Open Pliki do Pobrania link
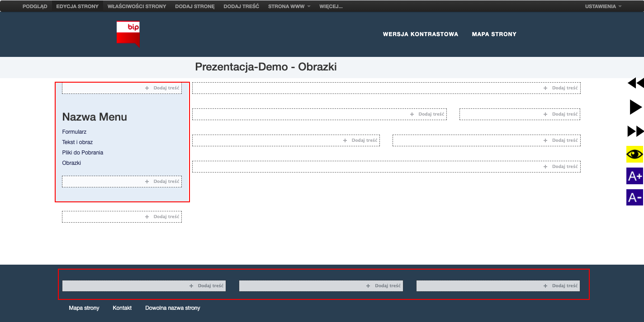644x322 pixels. [82, 153]
